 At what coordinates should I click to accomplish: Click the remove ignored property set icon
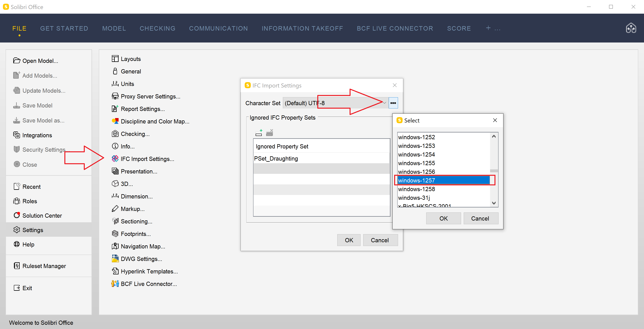pyautogui.click(x=269, y=133)
